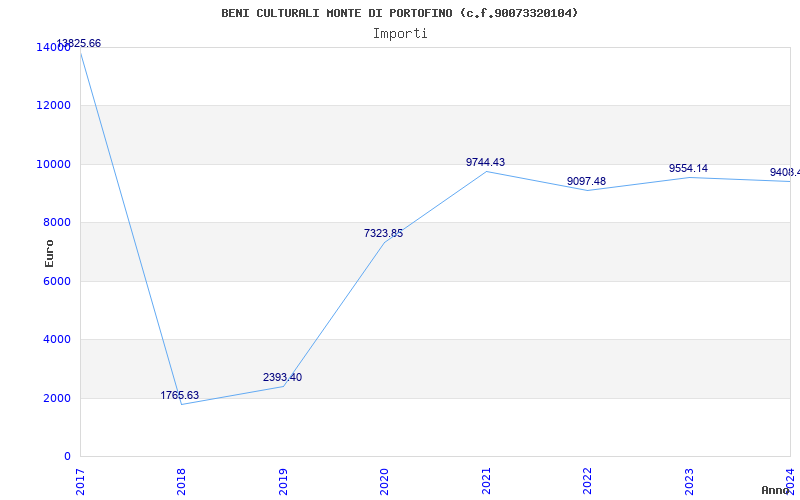Select the 7323.85 data point label

[383, 233]
